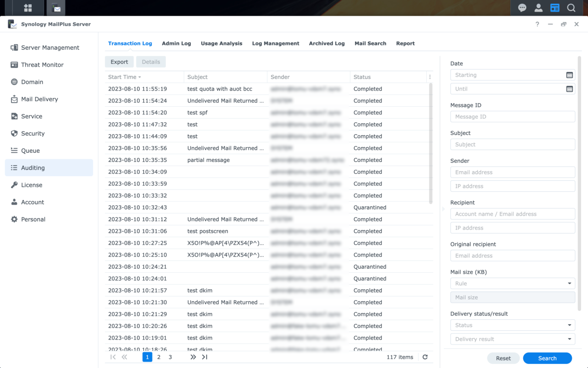Switch to the Admin Log tab
This screenshot has height=368, width=588.
pyautogui.click(x=176, y=43)
